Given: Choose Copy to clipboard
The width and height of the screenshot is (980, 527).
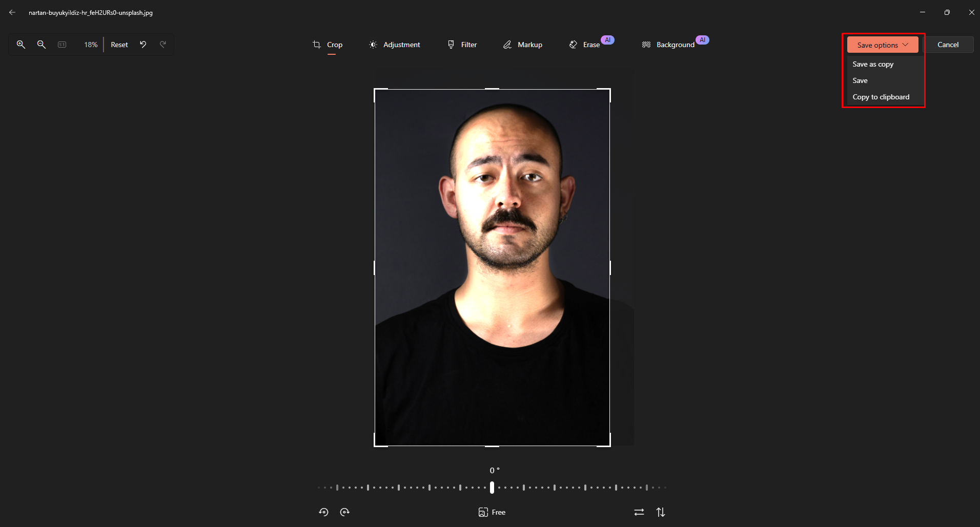Looking at the screenshot, I should pos(881,97).
